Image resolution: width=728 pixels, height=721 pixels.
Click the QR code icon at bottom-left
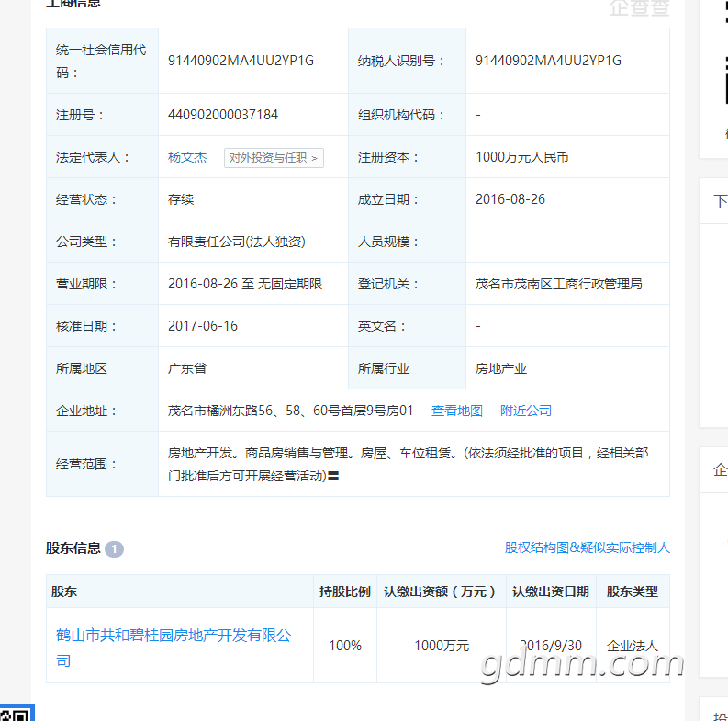[x=16, y=714]
